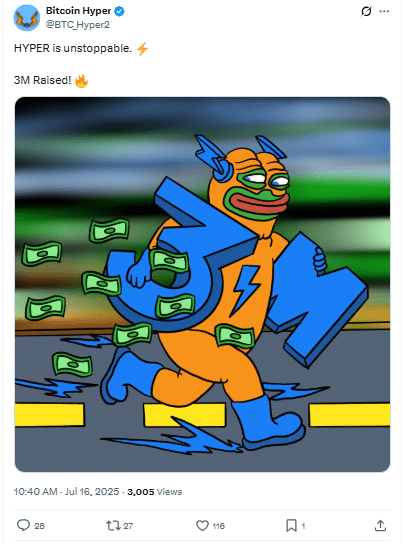Click the reply speech bubble icon
Screen dimensions: 403x543
pos(23,525)
